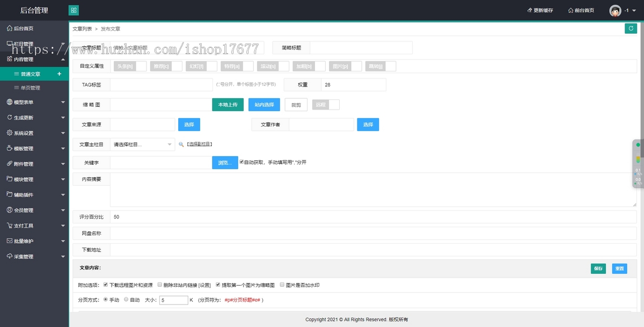Click the monitor icon for 栏目管理

(x=10, y=44)
